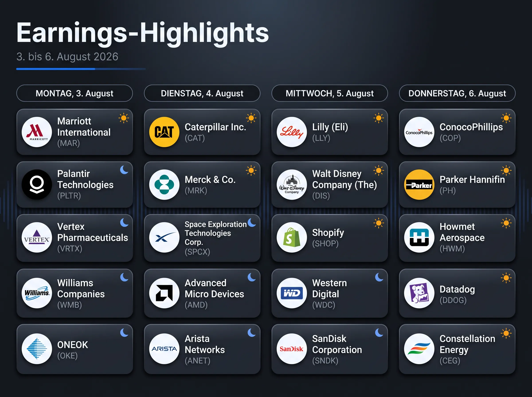The height and width of the screenshot is (397, 532).
Task: Click the moon icon on the SPCX card
Action: click(x=252, y=222)
